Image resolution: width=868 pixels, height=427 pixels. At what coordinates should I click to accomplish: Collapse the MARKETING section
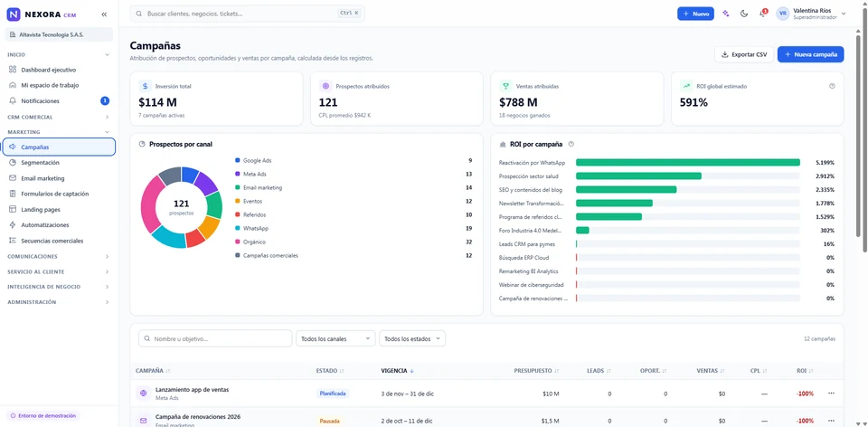(x=107, y=132)
